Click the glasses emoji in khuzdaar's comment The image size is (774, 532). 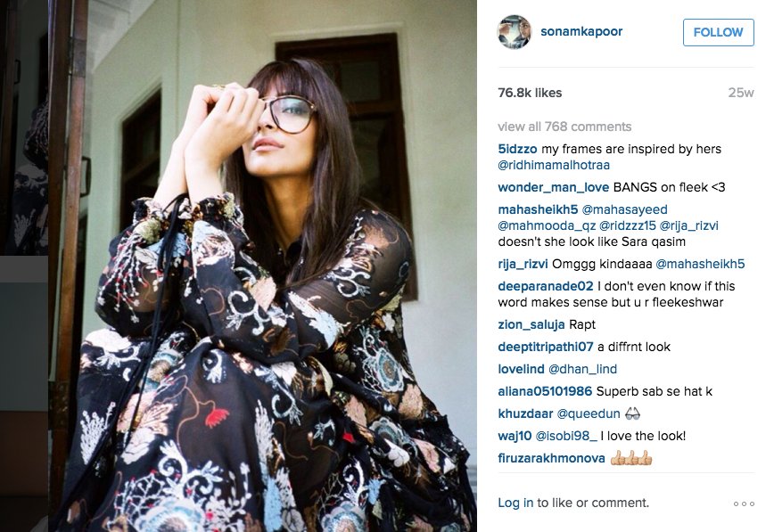tap(632, 413)
